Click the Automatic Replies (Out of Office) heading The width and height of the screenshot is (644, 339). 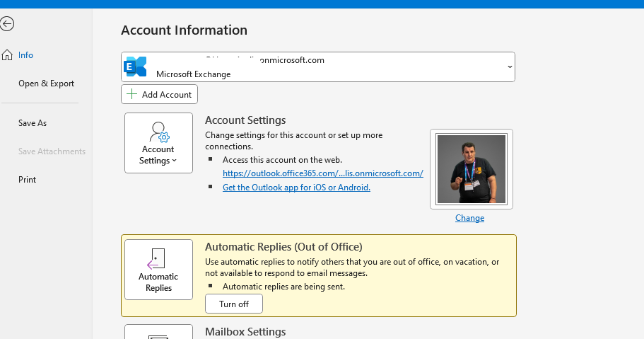283,247
